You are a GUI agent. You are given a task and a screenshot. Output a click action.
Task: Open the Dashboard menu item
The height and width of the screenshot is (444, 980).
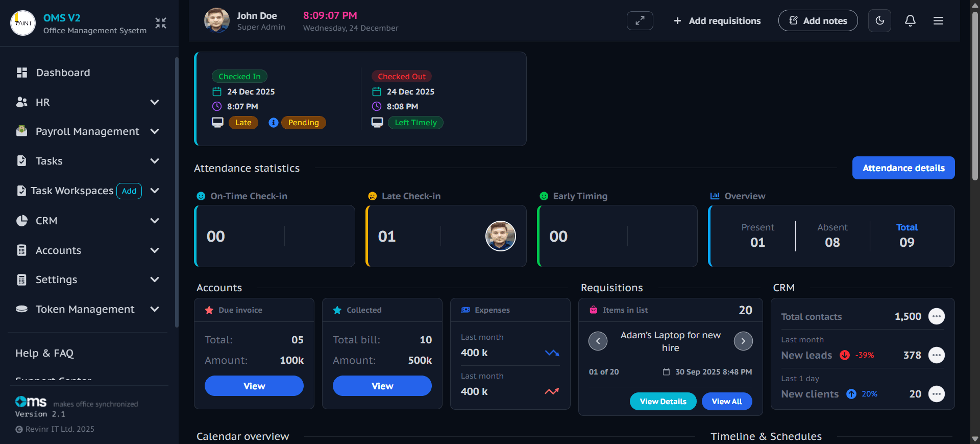(63, 73)
